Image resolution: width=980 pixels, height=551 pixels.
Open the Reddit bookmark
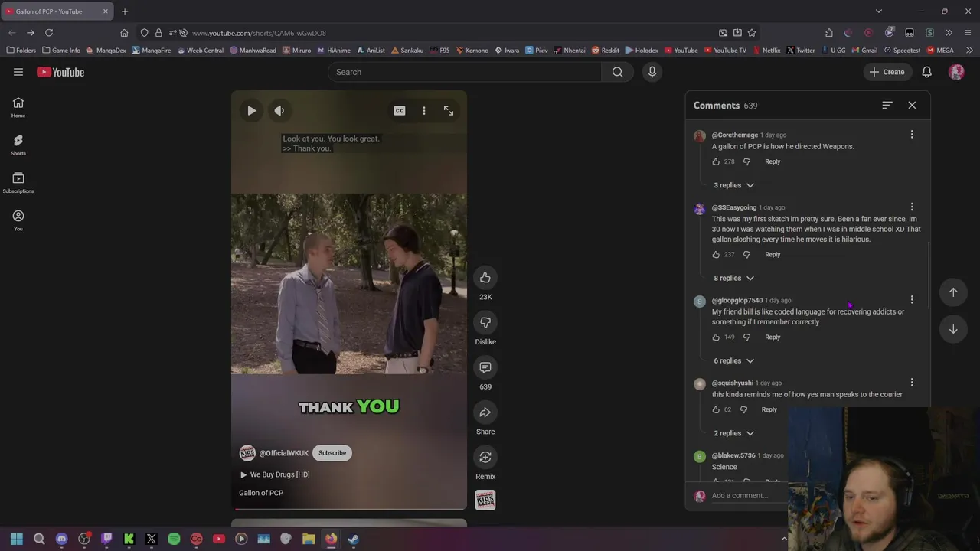[x=605, y=51]
